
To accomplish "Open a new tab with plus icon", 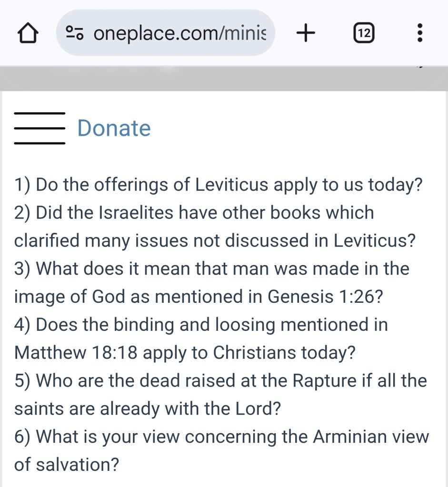I will coord(306,33).
